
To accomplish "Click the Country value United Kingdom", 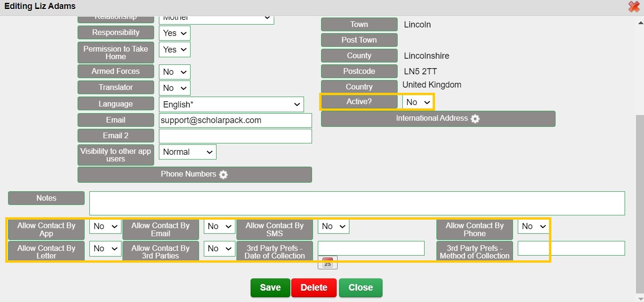I will (x=432, y=85).
